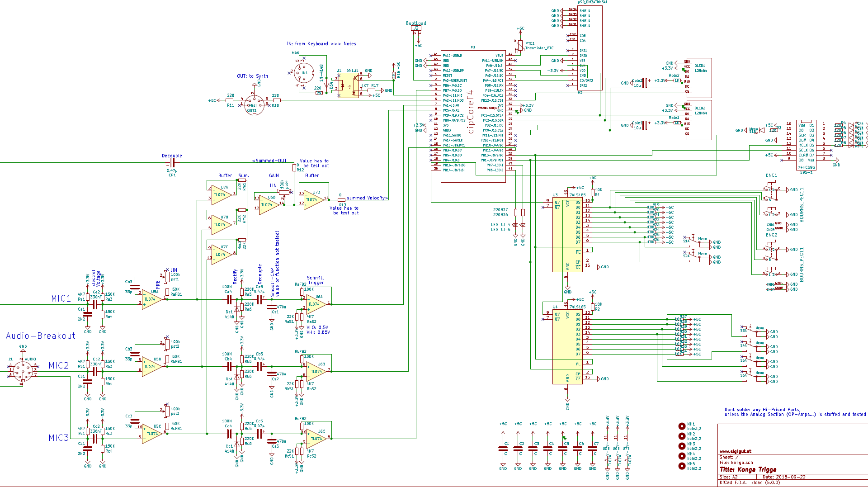Click the www.sigigut.at link in title block
Image resolution: width=868 pixels, height=487 pixels.
(x=735, y=451)
